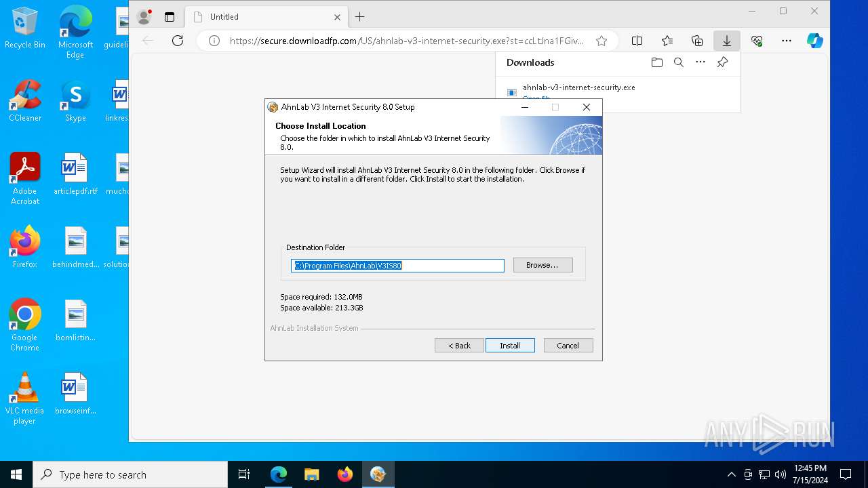Open File Explorer from taskbar
Screen dimensions: 868x488
(312, 474)
